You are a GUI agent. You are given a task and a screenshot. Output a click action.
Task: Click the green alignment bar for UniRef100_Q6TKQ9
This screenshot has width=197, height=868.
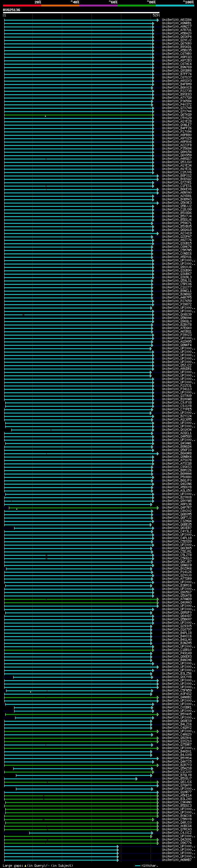click(x=79, y=115)
